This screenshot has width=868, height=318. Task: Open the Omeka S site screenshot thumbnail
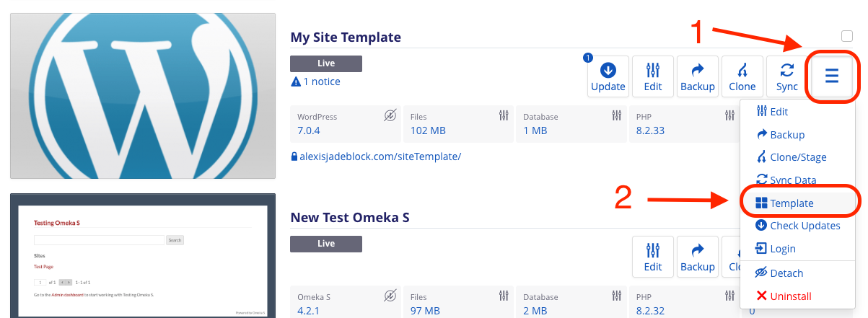pos(143,255)
